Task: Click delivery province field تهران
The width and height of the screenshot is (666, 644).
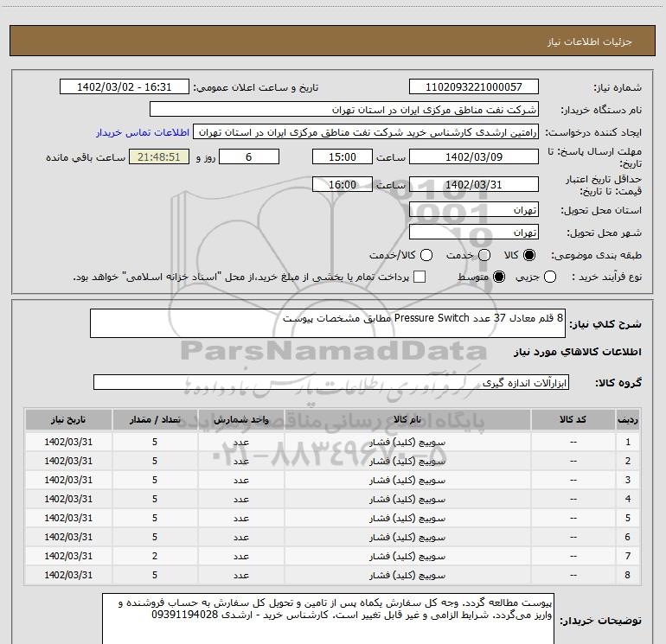Action: coord(474,210)
